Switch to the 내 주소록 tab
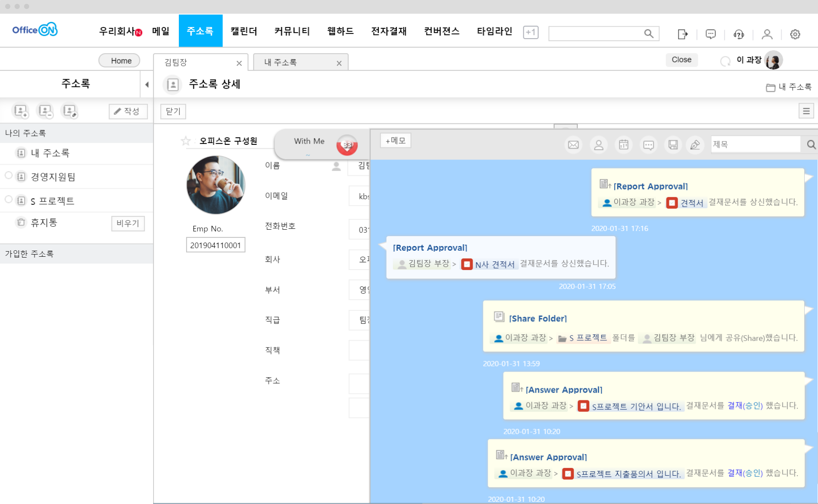Screen dimensions: 818x504 (x=281, y=63)
